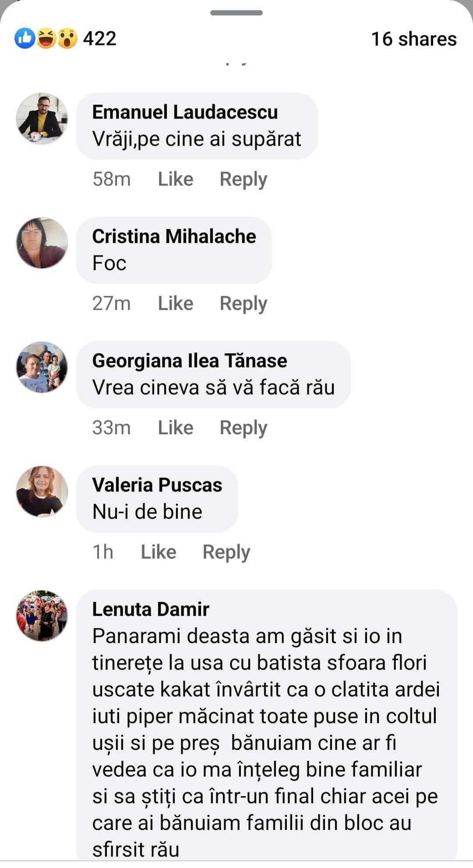Viewport: 473px width, 868px height.
Task: Like Emanuel Laudacescu's comment
Action: pos(175,179)
